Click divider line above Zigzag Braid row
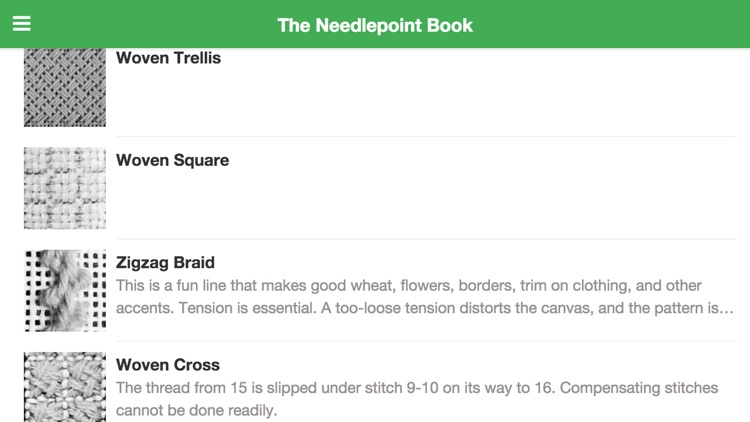This screenshot has height=422, width=750. point(425,239)
